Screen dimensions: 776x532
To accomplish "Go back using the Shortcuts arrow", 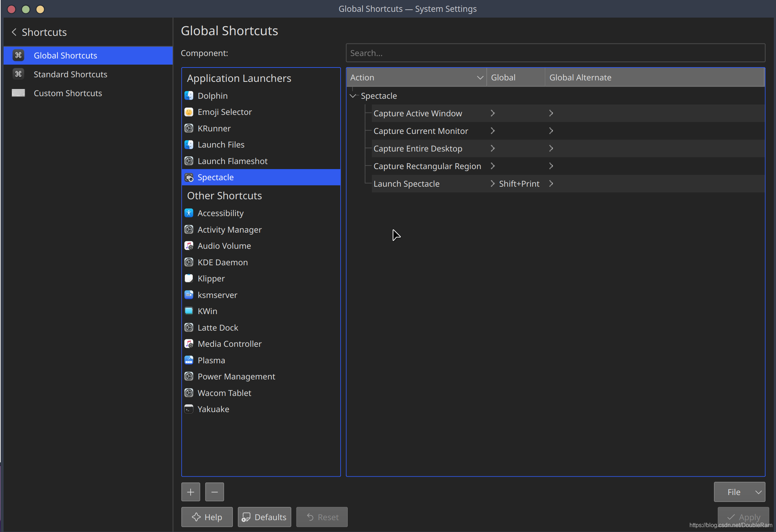I will pos(14,32).
